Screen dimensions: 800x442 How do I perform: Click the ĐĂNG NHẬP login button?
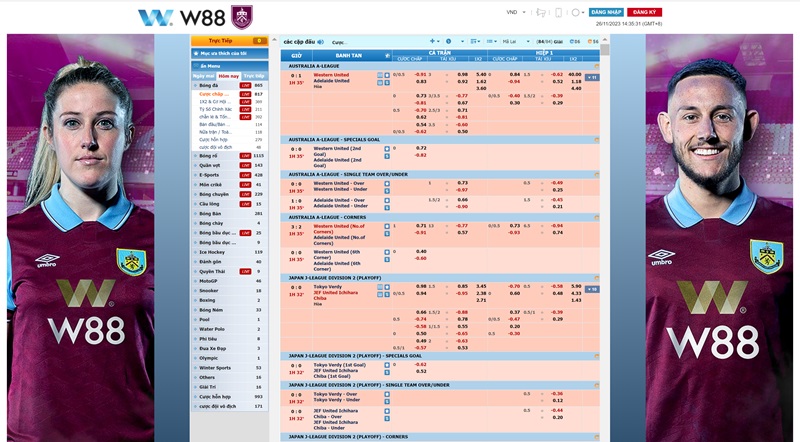(606, 12)
